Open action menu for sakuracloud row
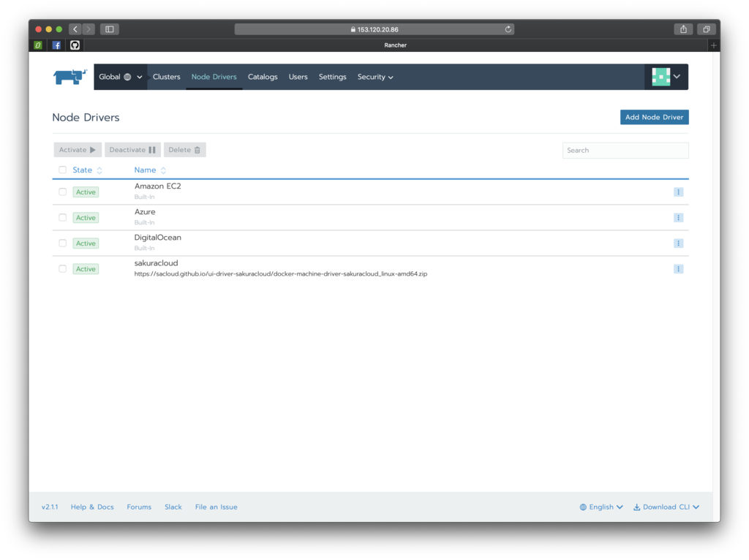This screenshot has height=560, width=749. [678, 269]
